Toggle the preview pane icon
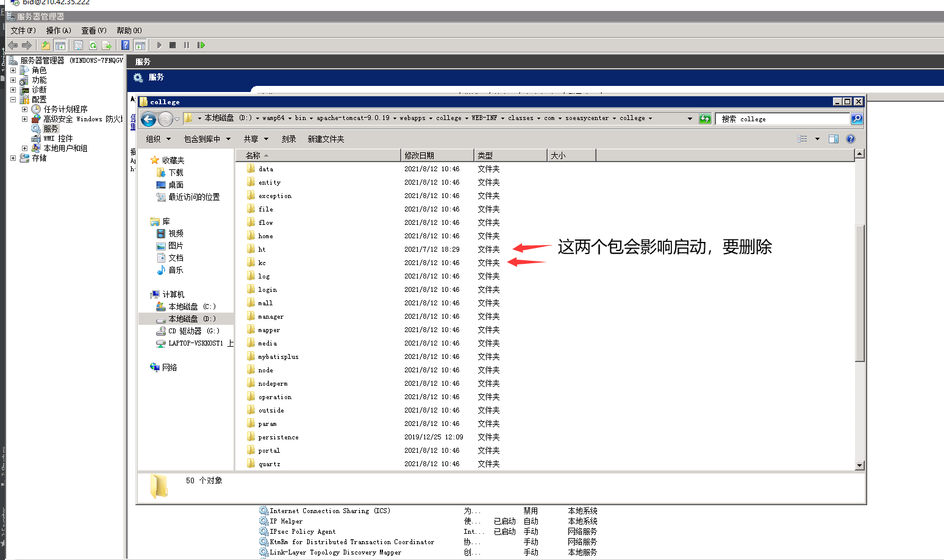944x560 pixels. pyautogui.click(x=834, y=139)
